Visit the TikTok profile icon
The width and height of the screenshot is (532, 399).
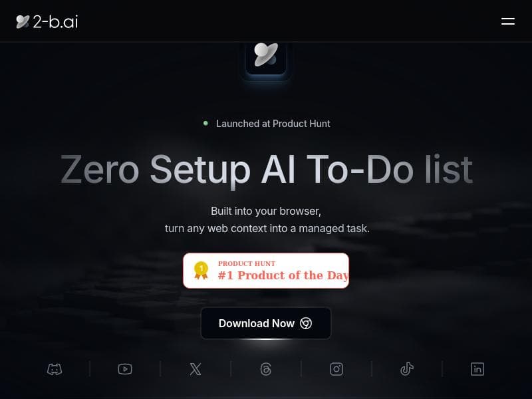tap(407, 369)
